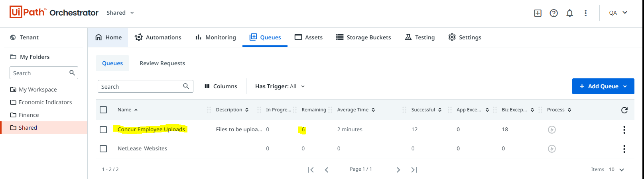Click process bolt icon for Concur Employee Uploads

tap(552, 130)
